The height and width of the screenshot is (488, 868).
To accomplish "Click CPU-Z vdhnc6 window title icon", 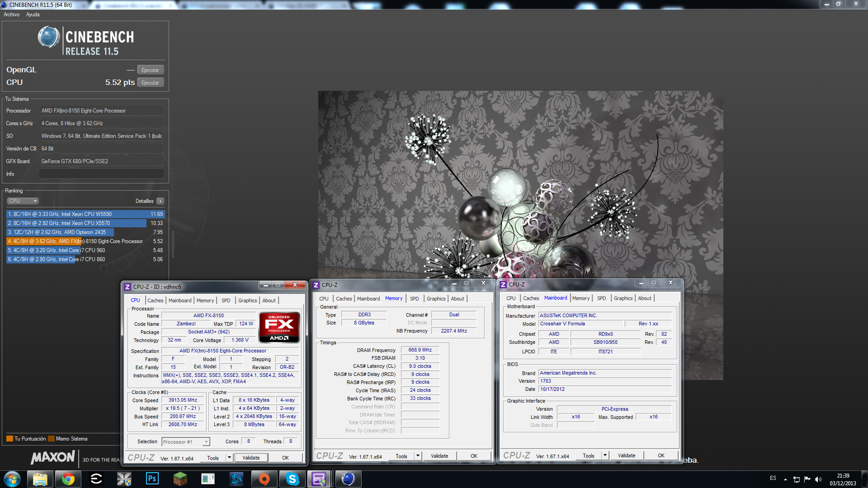I will tap(127, 286).
